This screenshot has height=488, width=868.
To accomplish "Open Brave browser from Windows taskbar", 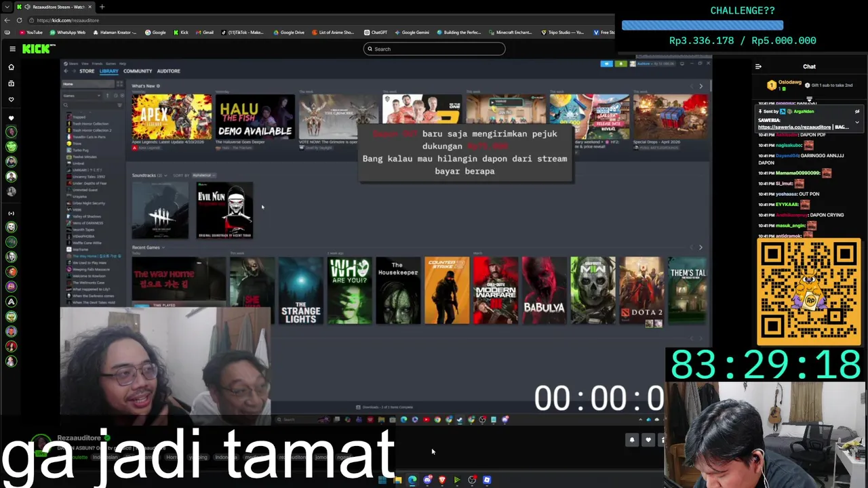I will tap(442, 480).
